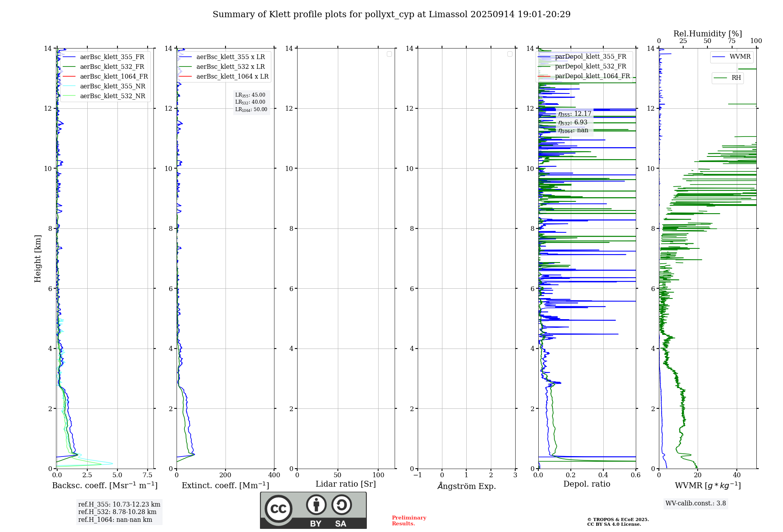Click the empty legend box in Ångström panel

510,54
